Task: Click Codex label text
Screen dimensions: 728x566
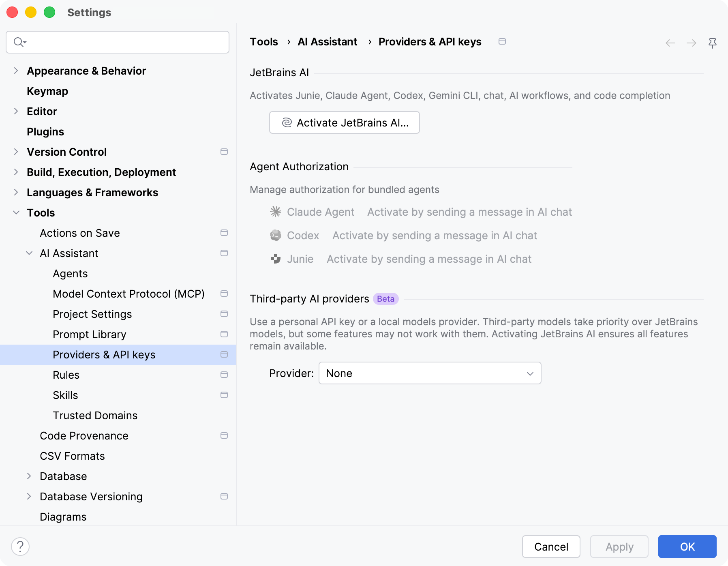Action: point(303,236)
